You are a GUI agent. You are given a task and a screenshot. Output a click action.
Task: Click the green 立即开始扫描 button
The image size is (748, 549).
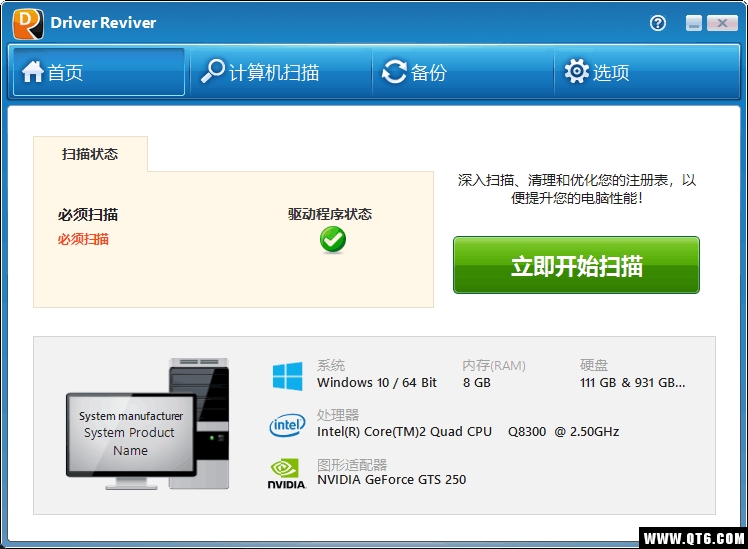click(x=576, y=265)
